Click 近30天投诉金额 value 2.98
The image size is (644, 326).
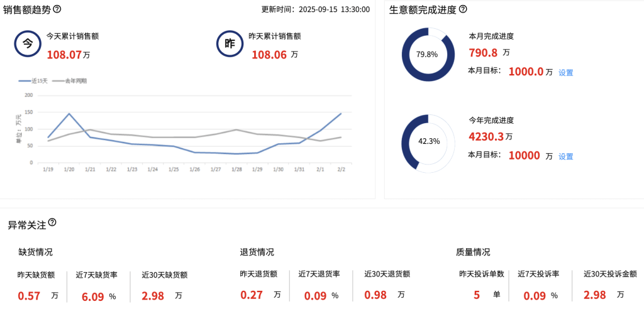[x=595, y=295]
